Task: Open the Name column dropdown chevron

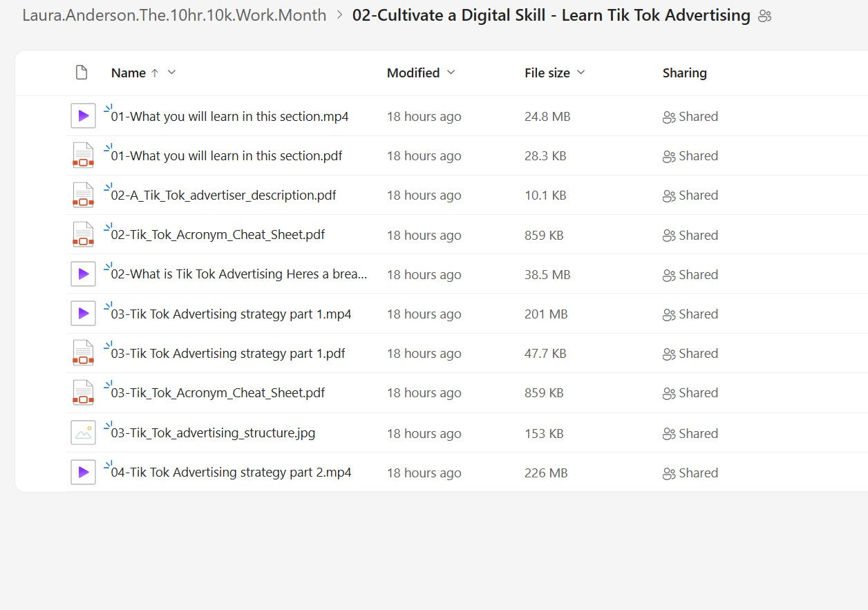Action: pos(172,73)
